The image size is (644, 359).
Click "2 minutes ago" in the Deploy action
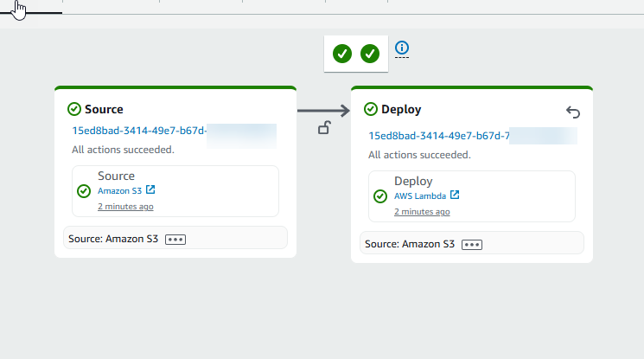422,212
